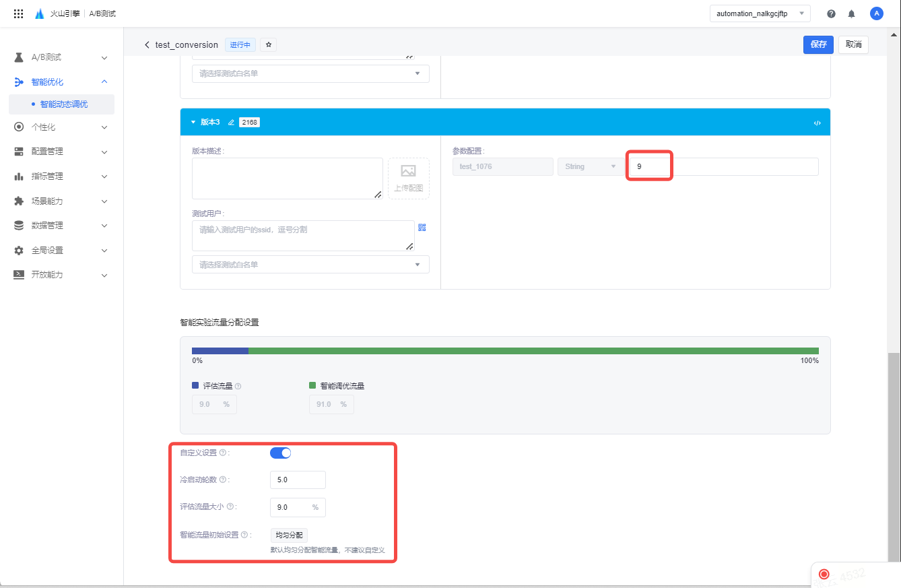Toggle the 自定义设置 switch off
Screen dimensions: 901x588
click(x=280, y=453)
